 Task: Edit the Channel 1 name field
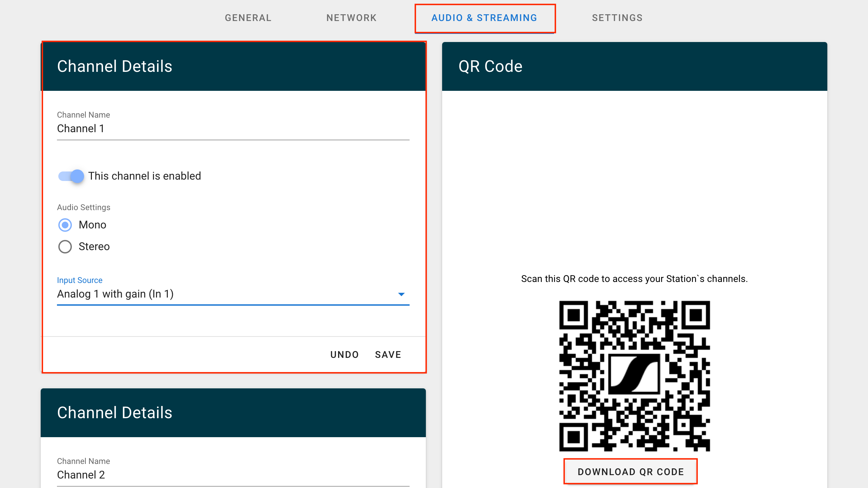[x=233, y=129]
